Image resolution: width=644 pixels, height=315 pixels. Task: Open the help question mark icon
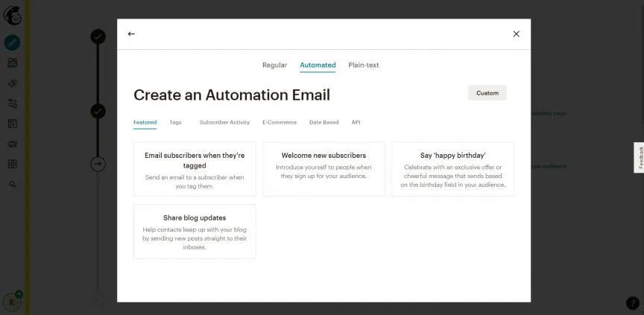pos(633,303)
